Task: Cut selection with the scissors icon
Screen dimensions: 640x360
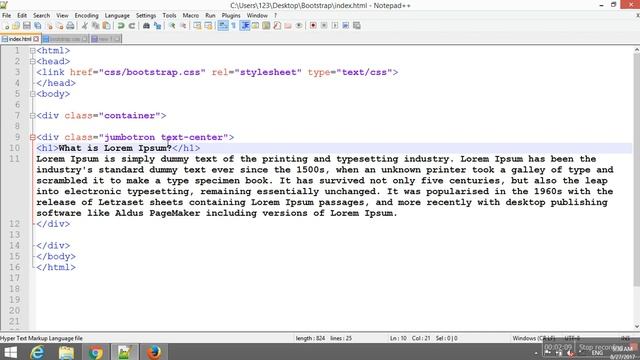Action: click(84, 26)
